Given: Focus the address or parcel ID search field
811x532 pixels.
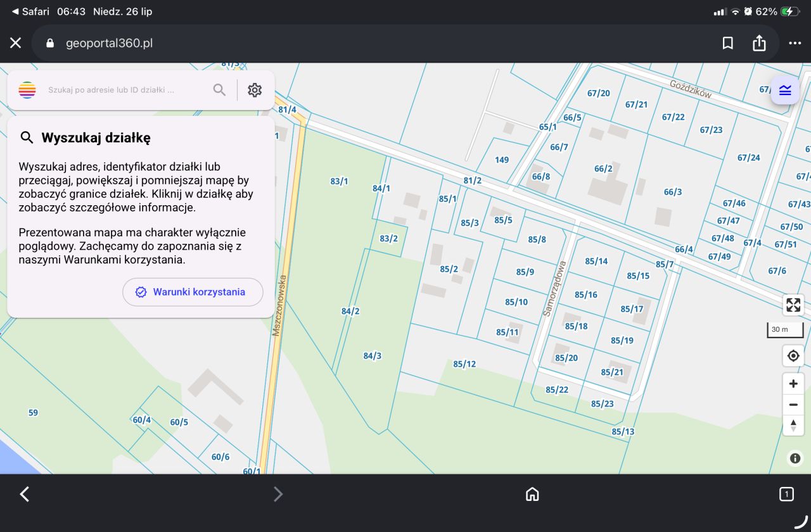Looking at the screenshot, I should [x=125, y=90].
